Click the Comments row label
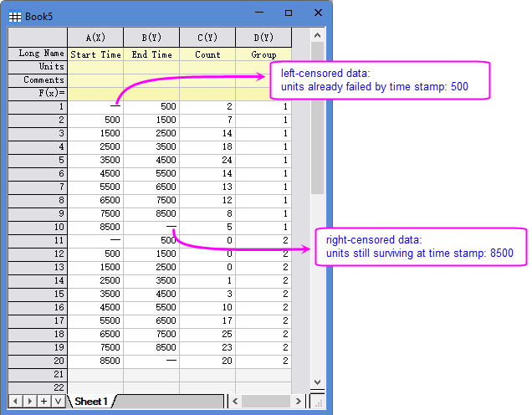 [38, 80]
